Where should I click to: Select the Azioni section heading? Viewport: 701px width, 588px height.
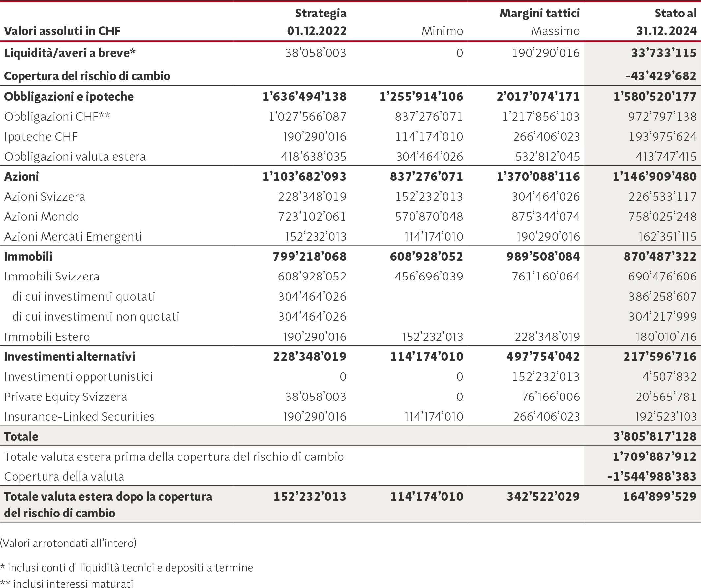(x=21, y=177)
